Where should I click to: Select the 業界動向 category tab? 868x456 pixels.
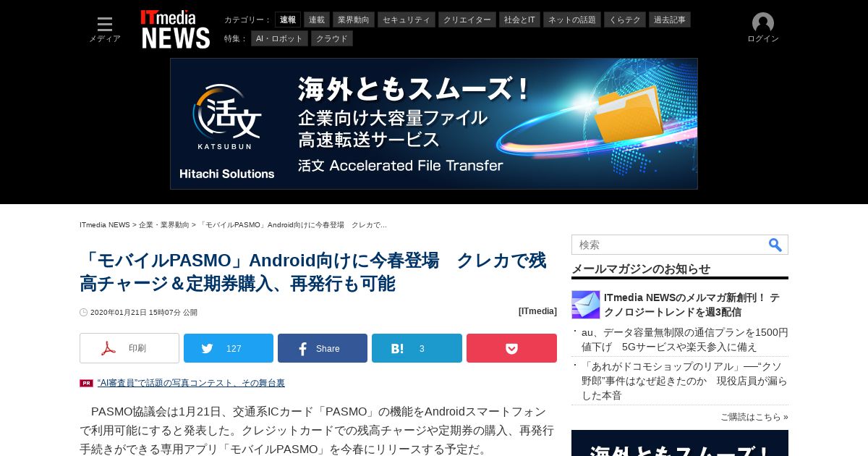[354, 20]
